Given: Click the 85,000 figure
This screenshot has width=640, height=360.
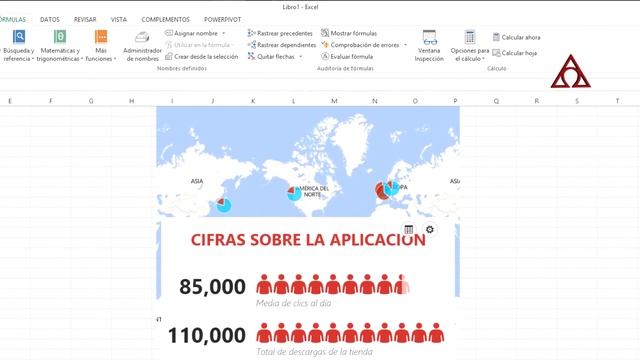Looking at the screenshot, I should click(x=212, y=287).
